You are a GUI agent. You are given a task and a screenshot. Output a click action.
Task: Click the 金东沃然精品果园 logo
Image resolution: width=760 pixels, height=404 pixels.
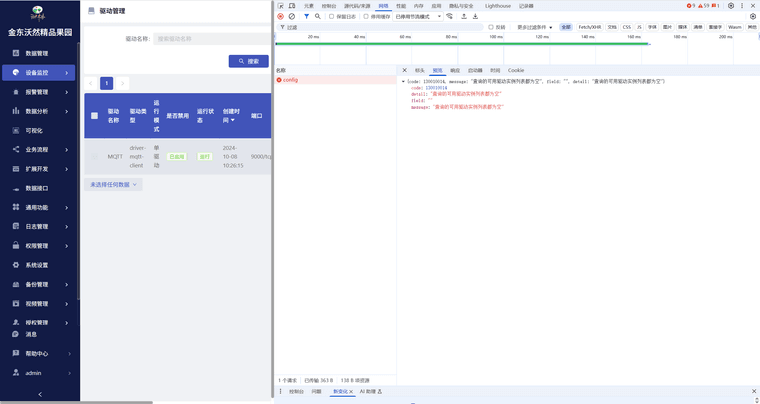[37, 13]
